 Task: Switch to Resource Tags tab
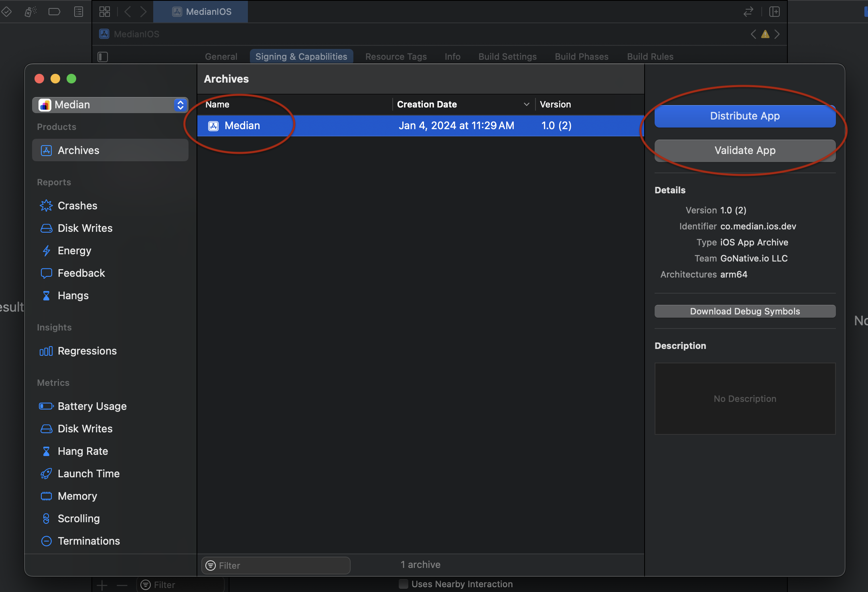coord(396,57)
